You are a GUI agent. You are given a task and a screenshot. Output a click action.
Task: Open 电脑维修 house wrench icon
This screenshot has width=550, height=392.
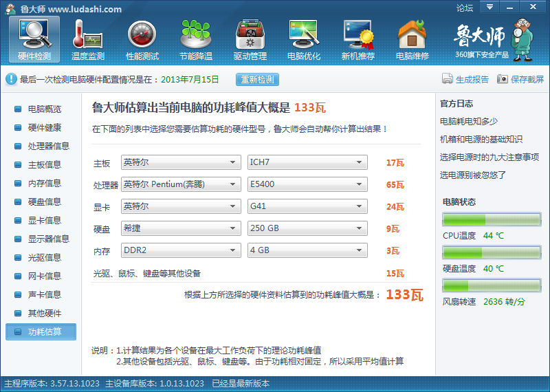click(412, 39)
